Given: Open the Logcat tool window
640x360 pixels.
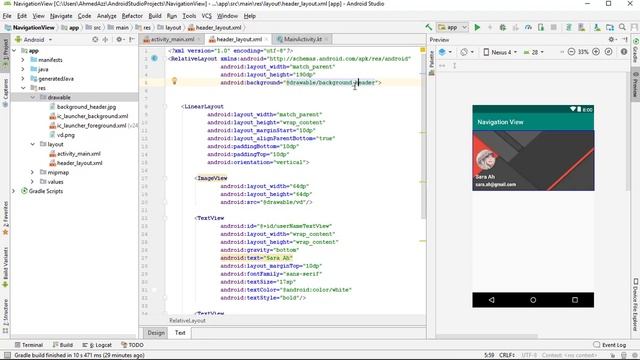Looking at the screenshot, I should (97, 345).
